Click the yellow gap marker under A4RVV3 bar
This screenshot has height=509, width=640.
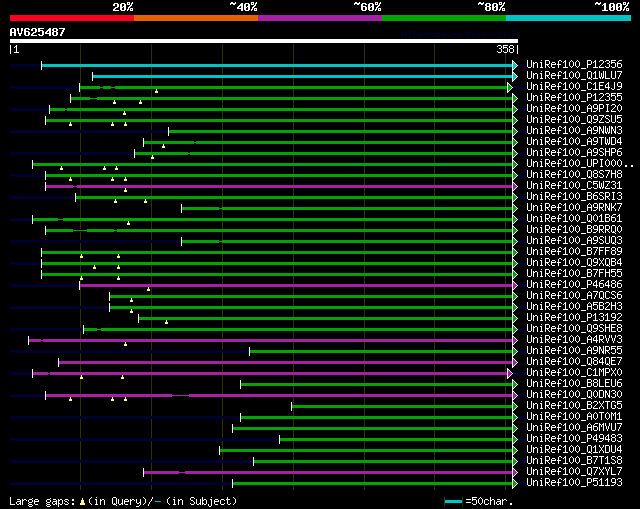coord(125,345)
